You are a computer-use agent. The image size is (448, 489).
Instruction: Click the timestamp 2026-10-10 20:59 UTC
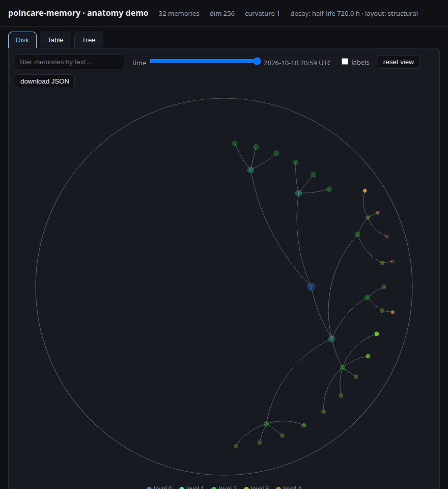pyautogui.click(x=297, y=63)
